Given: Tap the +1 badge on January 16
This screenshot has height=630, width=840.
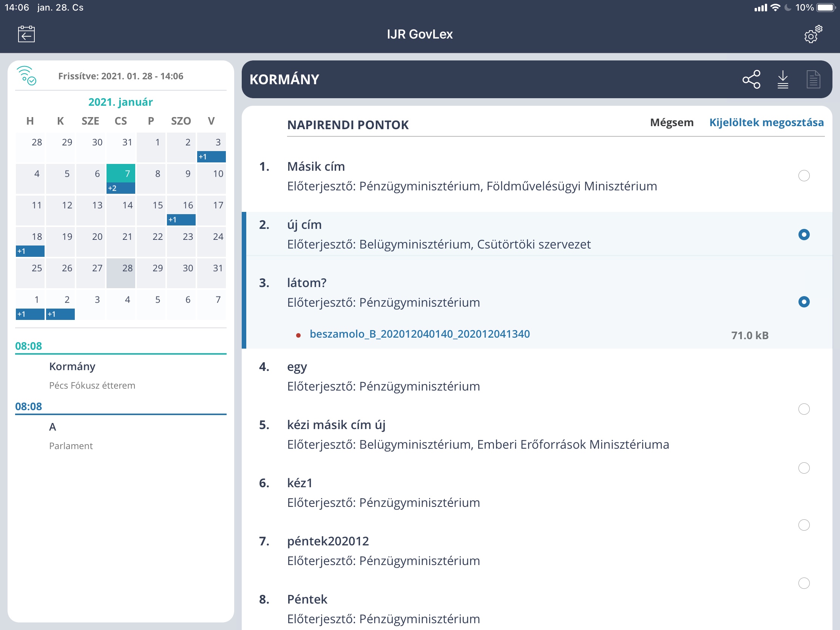Looking at the screenshot, I should (181, 219).
